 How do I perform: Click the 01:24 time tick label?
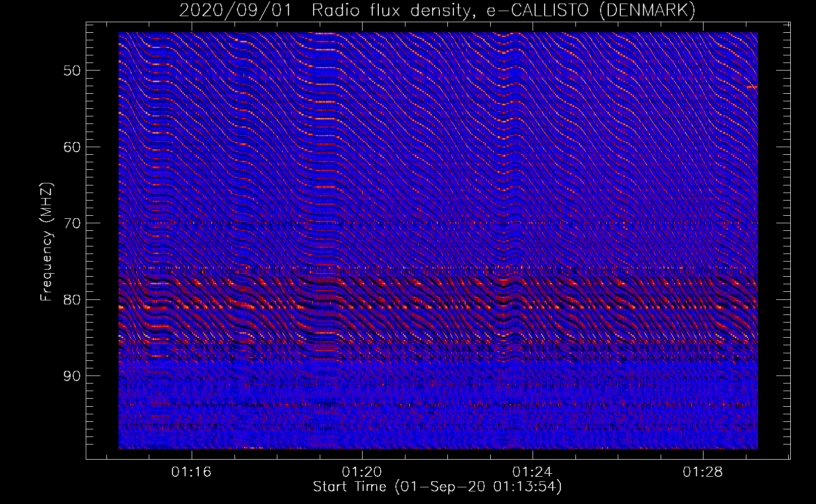pos(532,472)
